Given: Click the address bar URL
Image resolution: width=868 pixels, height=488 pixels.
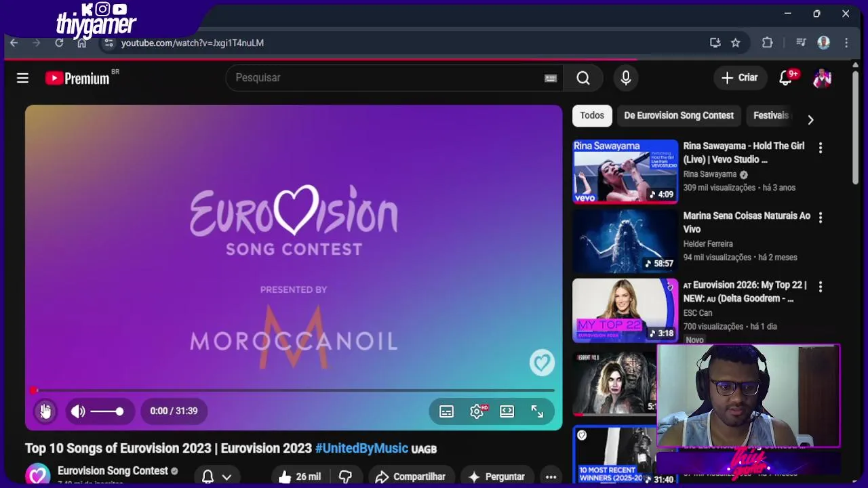Looking at the screenshot, I should click(193, 43).
